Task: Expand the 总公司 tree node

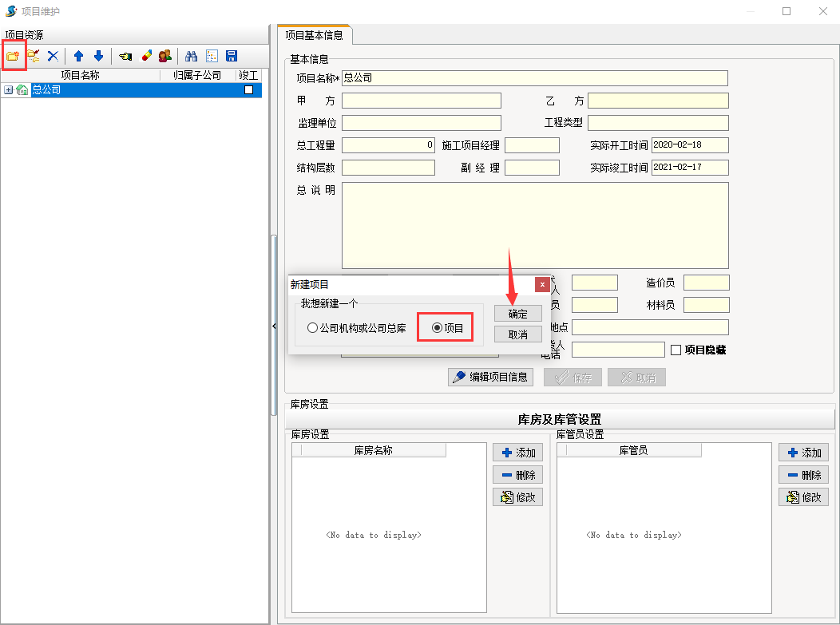Action: click(8, 90)
